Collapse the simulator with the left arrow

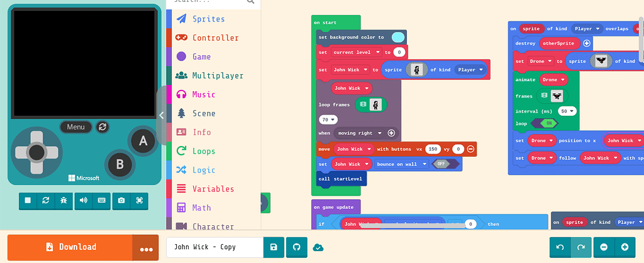(x=162, y=116)
